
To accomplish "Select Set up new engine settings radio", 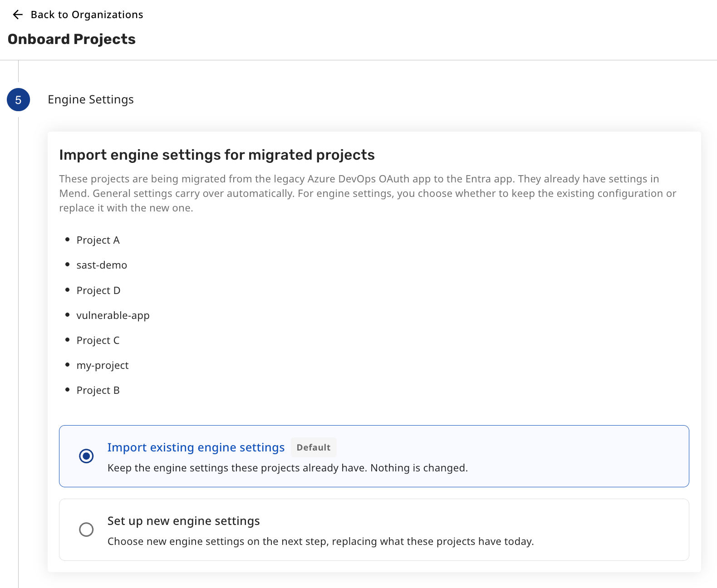I will tap(86, 529).
